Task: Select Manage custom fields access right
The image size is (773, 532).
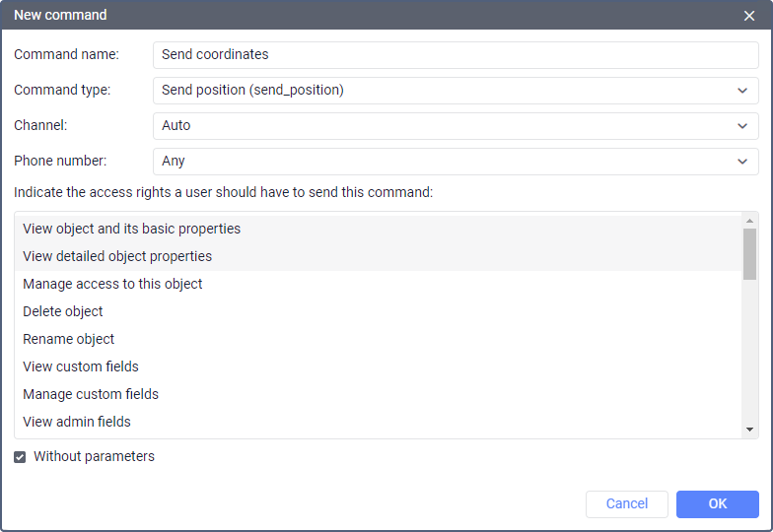Action: coord(91,394)
